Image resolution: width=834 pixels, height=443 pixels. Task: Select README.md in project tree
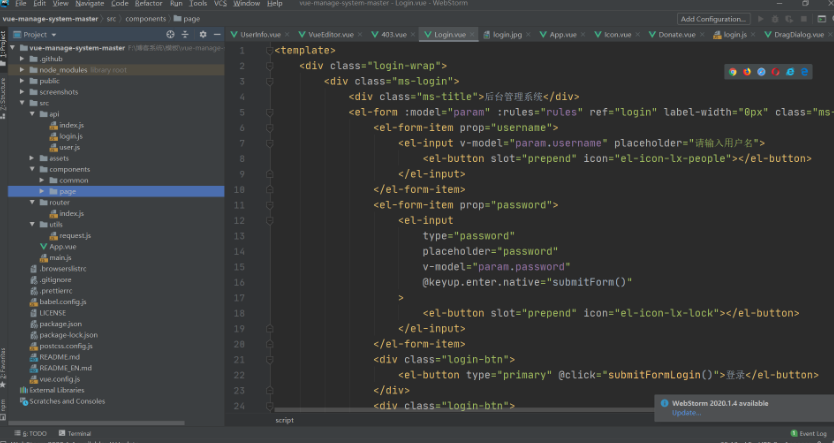pos(60,357)
